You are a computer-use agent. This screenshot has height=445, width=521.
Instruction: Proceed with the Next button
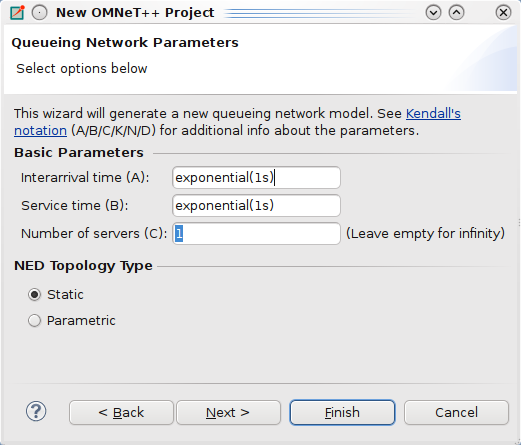[228, 413]
